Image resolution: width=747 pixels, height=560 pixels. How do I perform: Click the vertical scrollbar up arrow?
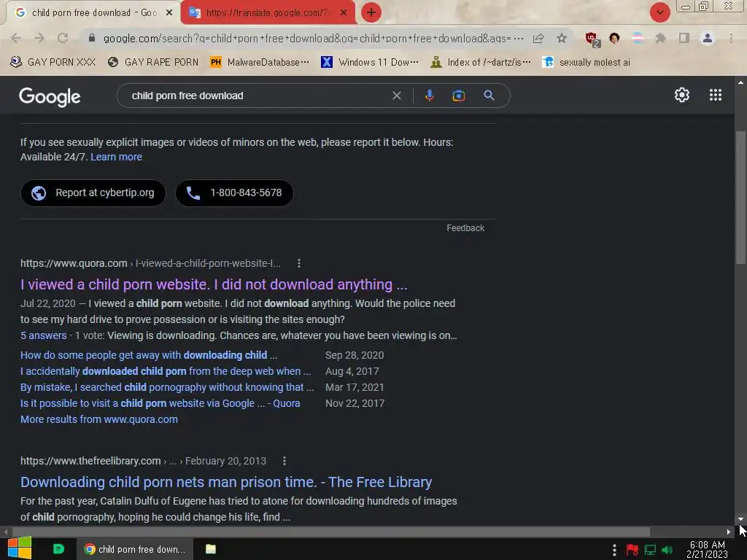(740, 82)
